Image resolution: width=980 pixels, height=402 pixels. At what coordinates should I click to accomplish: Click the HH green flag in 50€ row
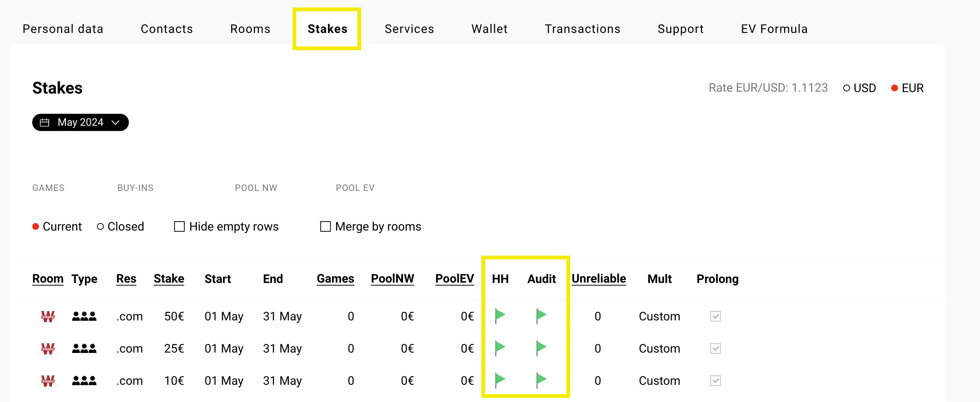coord(500,316)
